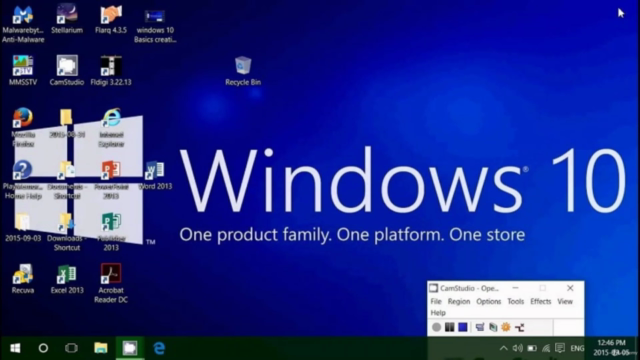Start recording with CamStudio's round Record button
The height and width of the screenshot is (360, 640).
(x=436, y=327)
